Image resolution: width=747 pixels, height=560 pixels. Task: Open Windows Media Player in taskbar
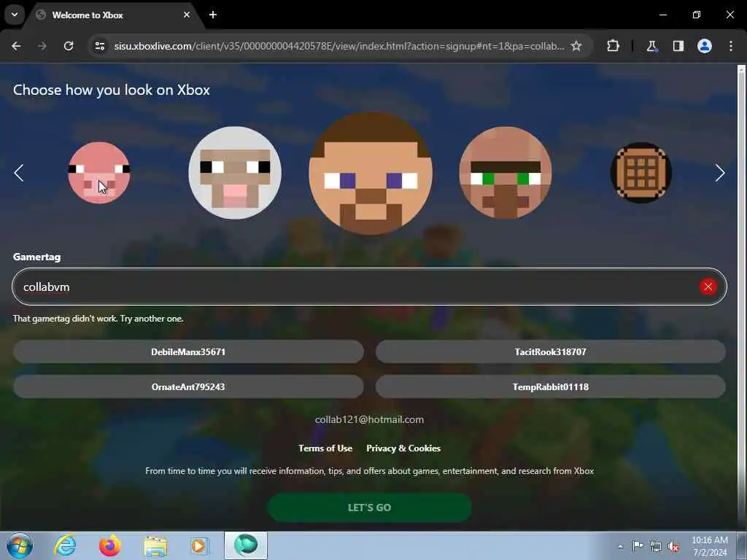tap(200, 545)
